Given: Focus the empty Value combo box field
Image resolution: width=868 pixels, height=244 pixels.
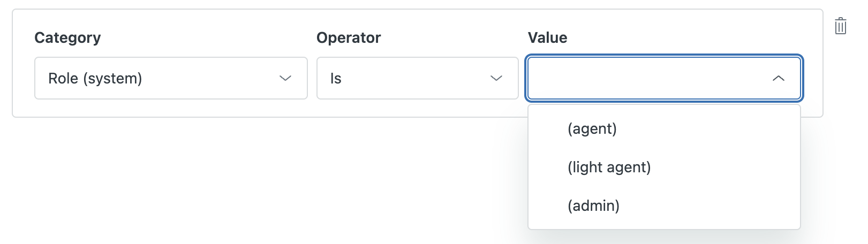Looking at the screenshot, I should pyautogui.click(x=664, y=78).
